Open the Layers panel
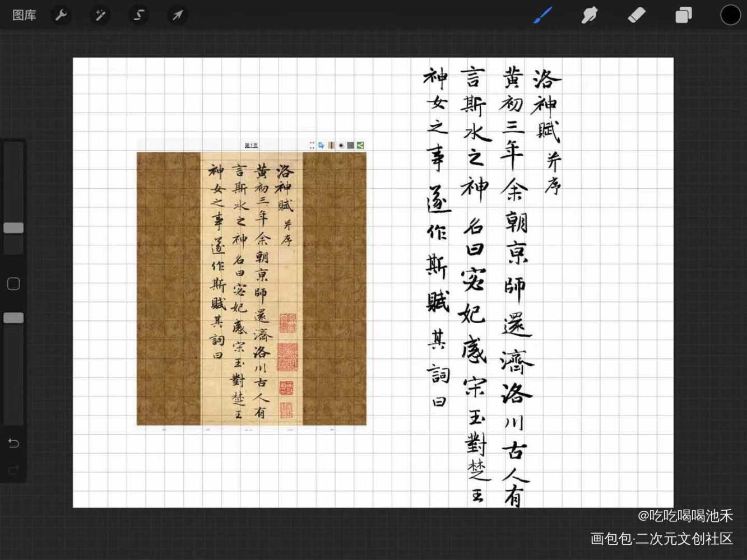Screen dimensions: 747x560 click(683, 15)
